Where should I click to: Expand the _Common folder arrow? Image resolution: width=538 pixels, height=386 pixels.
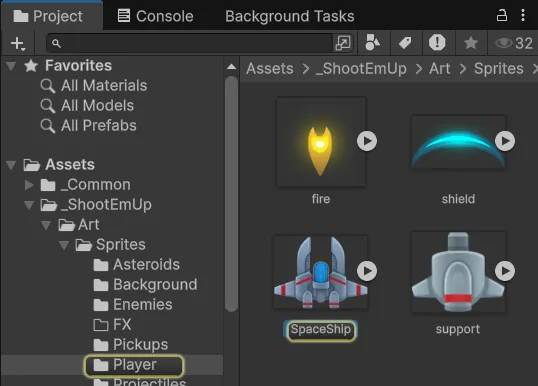tap(30, 185)
